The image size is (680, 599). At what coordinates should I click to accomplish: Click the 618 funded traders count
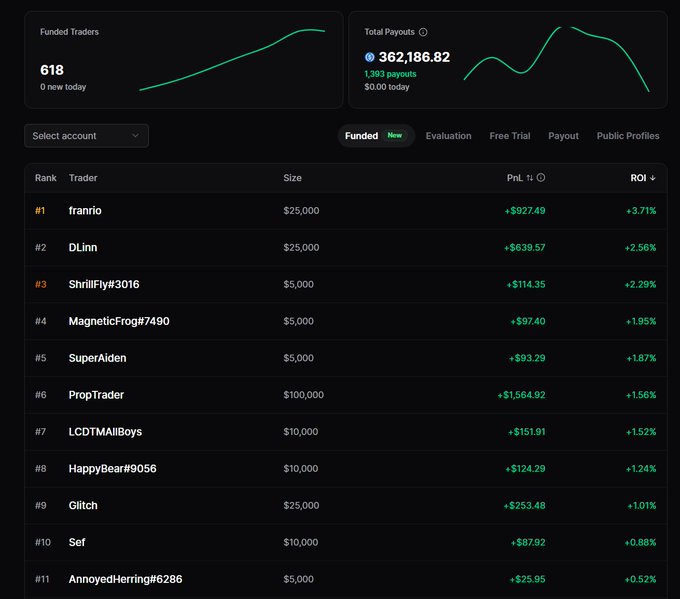coord(52,70)
